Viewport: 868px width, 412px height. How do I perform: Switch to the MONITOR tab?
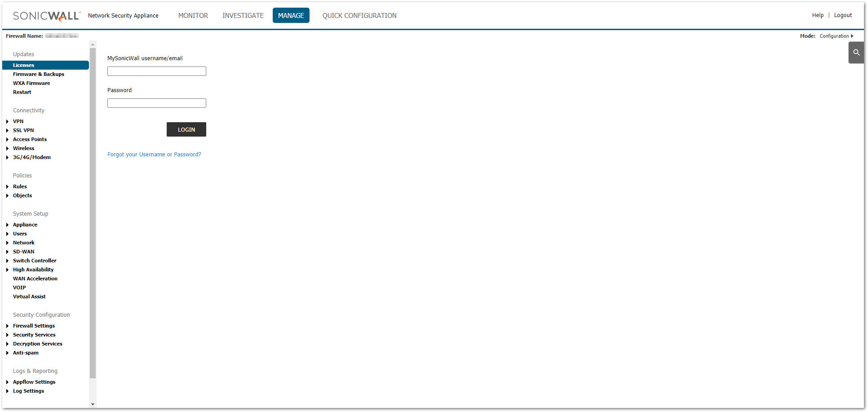pos(193,16)
